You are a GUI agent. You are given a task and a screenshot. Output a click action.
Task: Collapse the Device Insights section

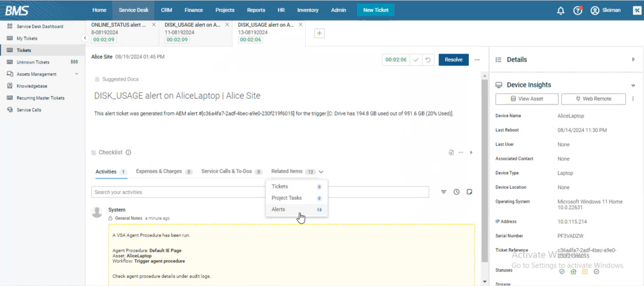pyautogui.click(x=633, y=85)
